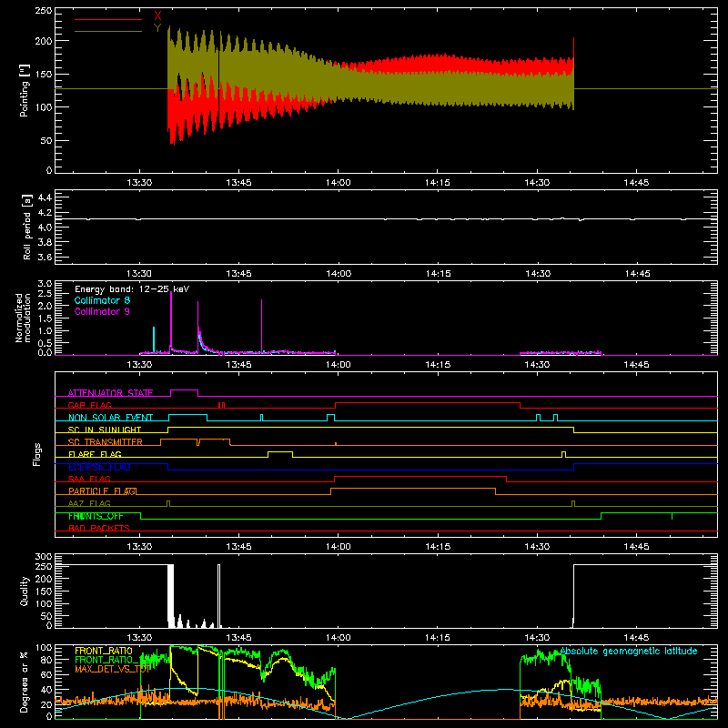The width and height of the screenshot is (728, 728).
Task: Click the 100 tick on Degrees or % axis
Action: click(x=44, y=647)
